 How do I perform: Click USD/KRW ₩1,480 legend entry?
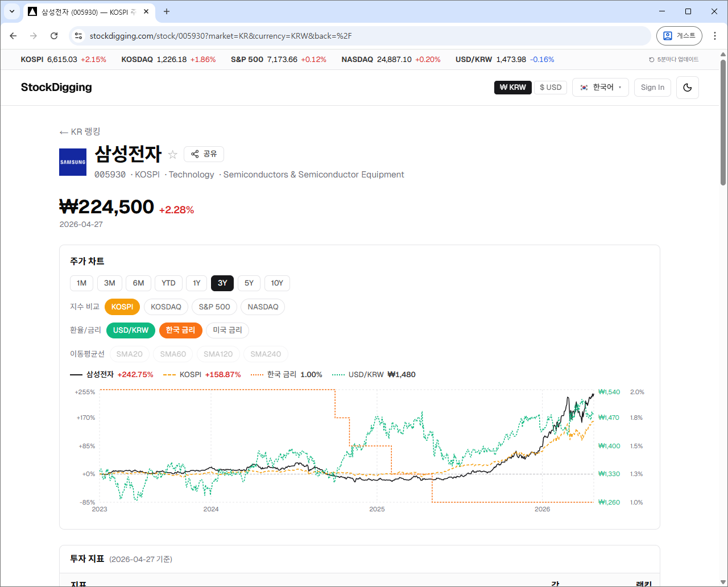point(374,375)
